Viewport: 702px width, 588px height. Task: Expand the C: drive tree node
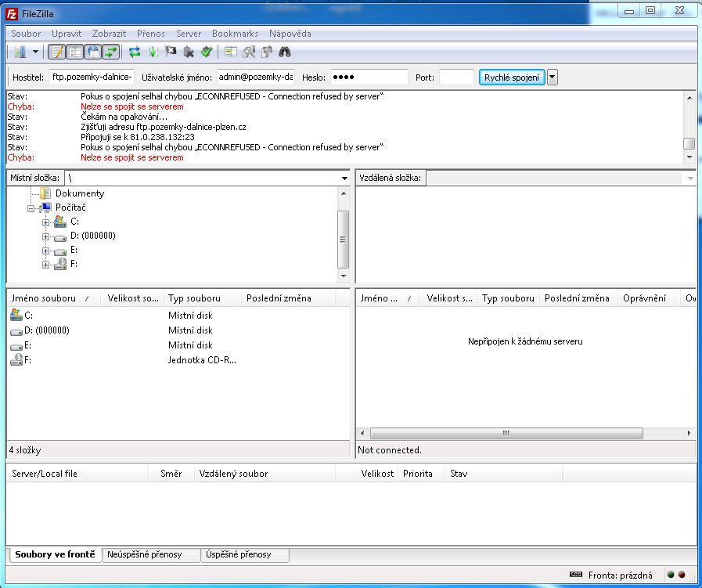45,222
